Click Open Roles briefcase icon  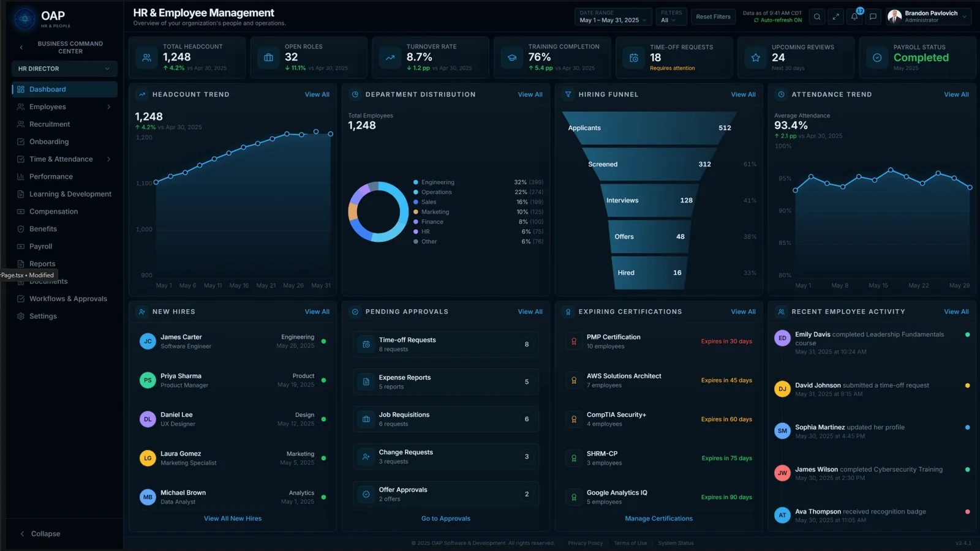[x=268, y=58]
